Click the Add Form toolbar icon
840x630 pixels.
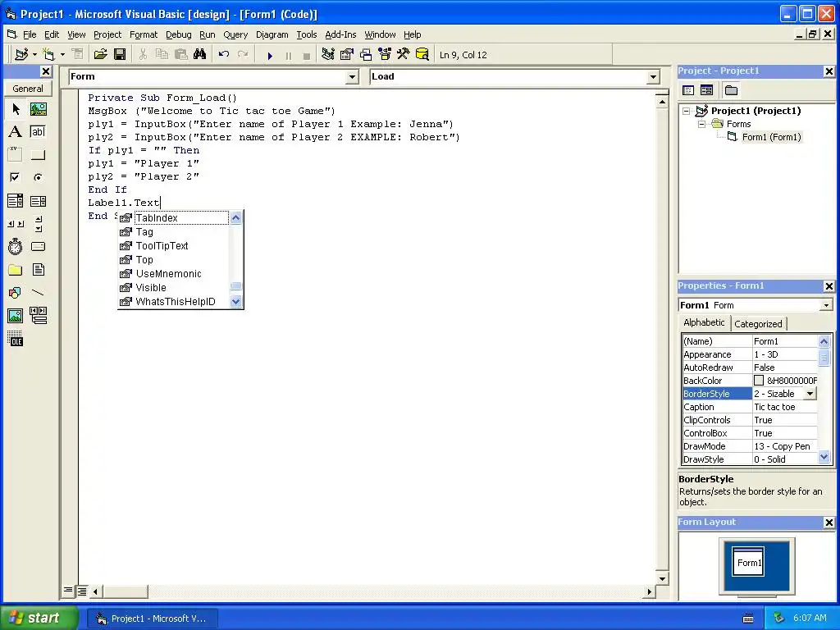click(x=48, y=55)
